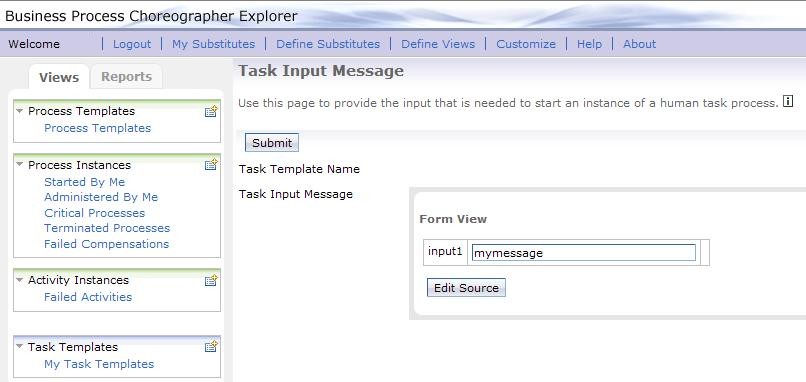
Task: Collapse the Process Templates section
Action: tap(20, 111)
